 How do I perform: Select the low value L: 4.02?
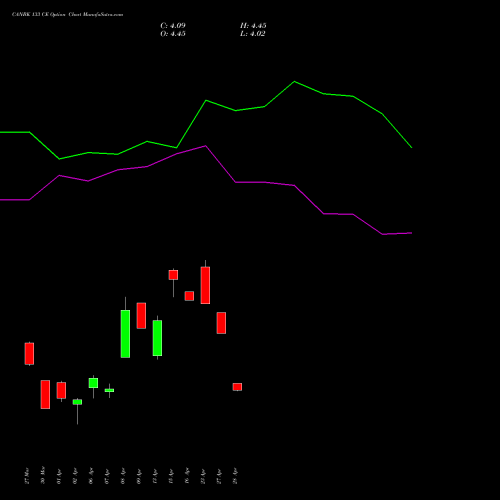(x=253, y=34)
